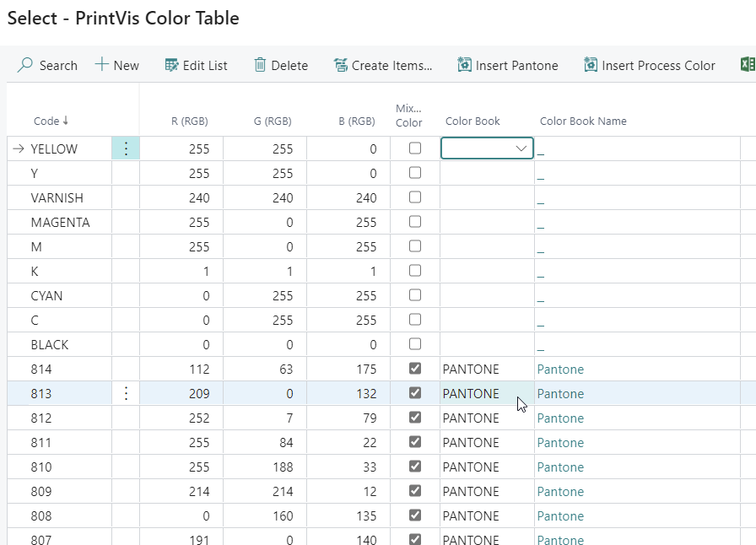
Task: Enable Mix Color checkbox for YELLOW
Action: click(414, 148)
